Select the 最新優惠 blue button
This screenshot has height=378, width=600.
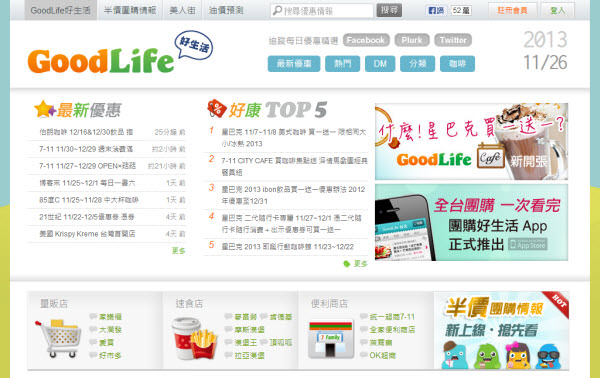[x=294, y=64]
